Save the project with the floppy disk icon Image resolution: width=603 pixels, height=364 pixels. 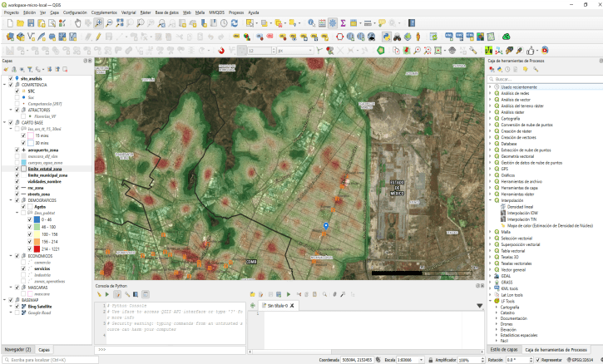click(31, 23)
